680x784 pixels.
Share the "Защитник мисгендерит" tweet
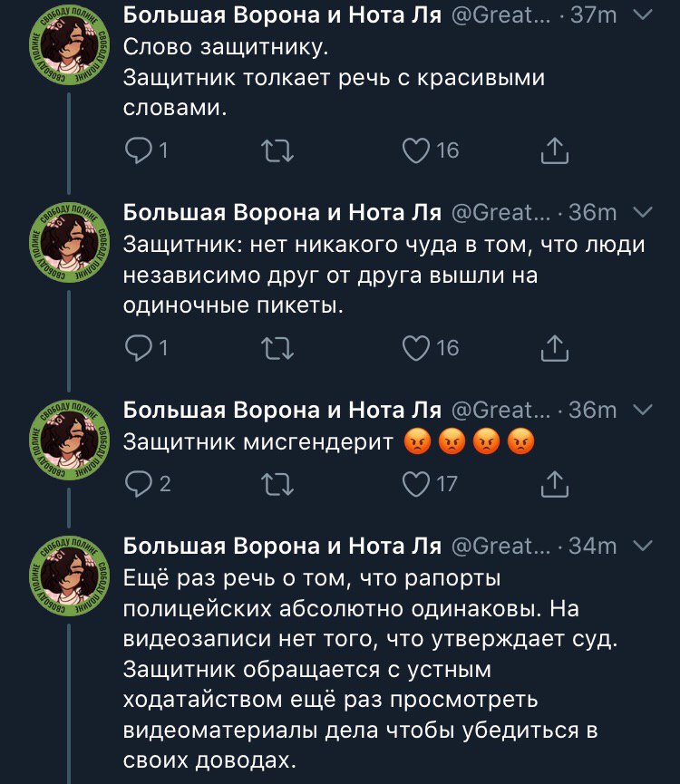coord(553,484)
